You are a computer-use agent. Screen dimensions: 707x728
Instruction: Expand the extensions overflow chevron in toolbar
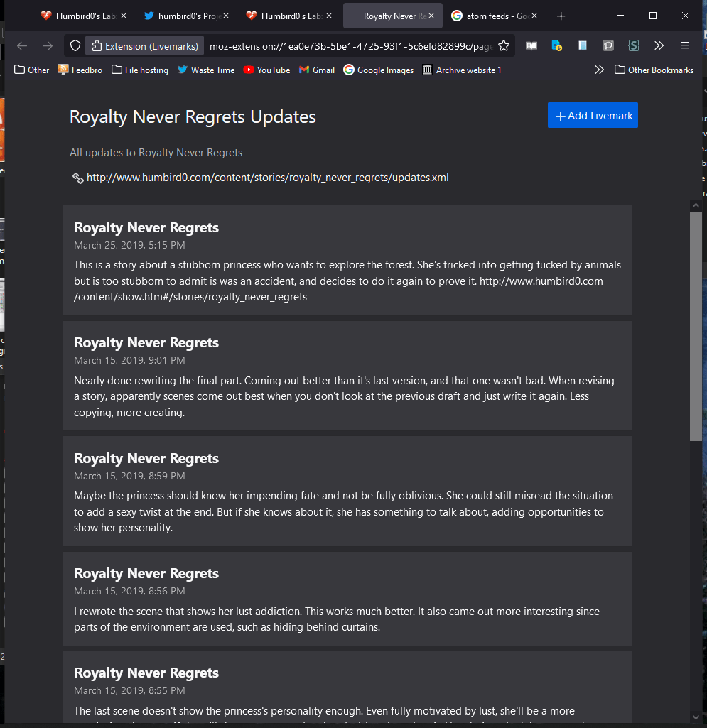coord(659,45)
